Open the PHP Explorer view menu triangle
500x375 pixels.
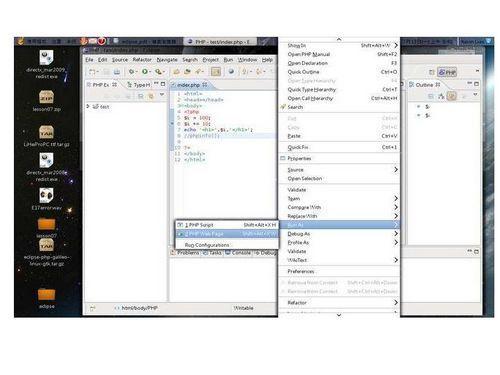pyautogui.click(x=162, y=95)
